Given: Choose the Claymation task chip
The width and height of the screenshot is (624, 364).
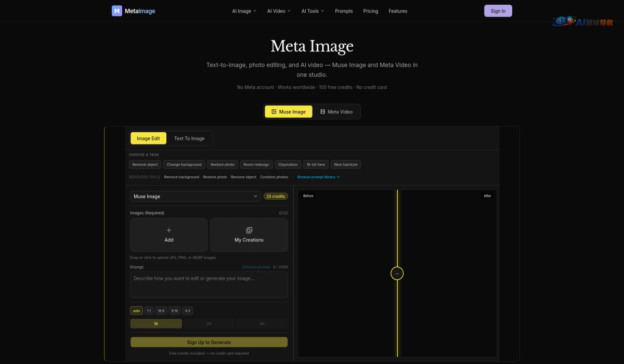Looking at the screenshot, I should tap(288, 164).
